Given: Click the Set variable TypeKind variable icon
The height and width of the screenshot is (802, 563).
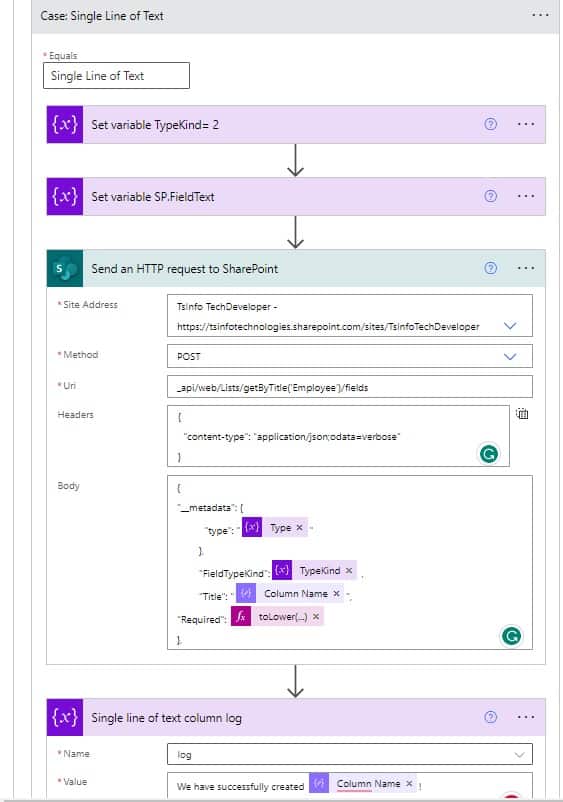Looking at the screenshot, I should tap(65, 124).
